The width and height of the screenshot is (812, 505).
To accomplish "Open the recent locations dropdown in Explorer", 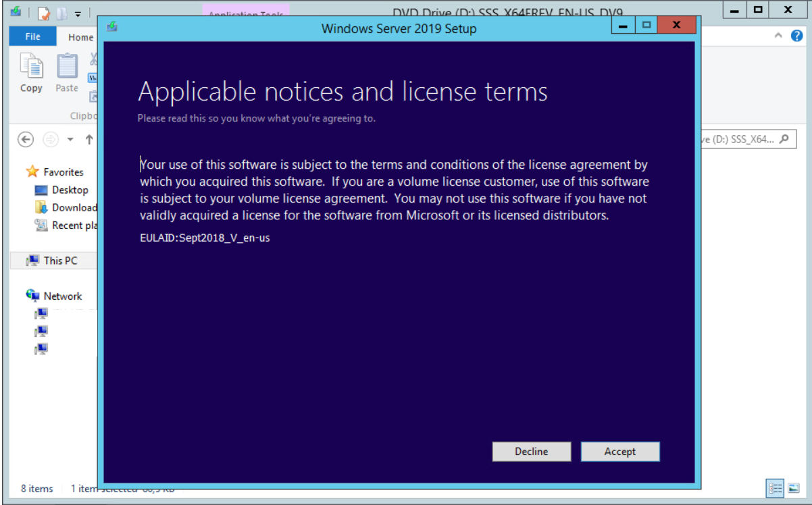I will coord(70,140).
